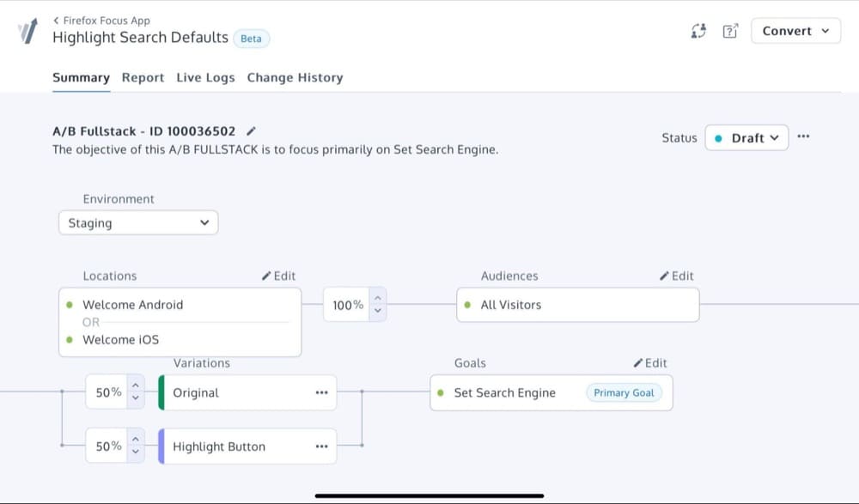Open more options next to Status

pos(803,137)
